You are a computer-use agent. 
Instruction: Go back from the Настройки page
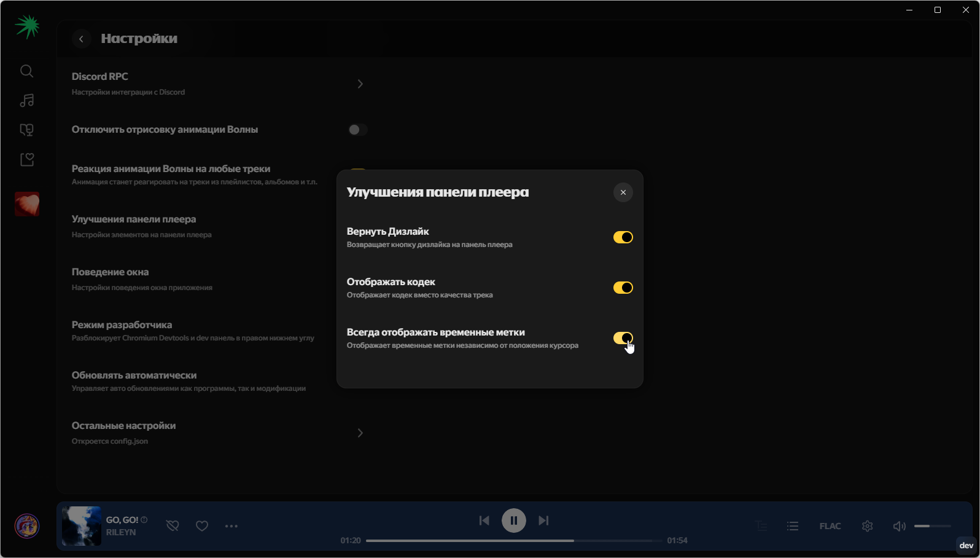pyautogui.click(x=81, y=39)
